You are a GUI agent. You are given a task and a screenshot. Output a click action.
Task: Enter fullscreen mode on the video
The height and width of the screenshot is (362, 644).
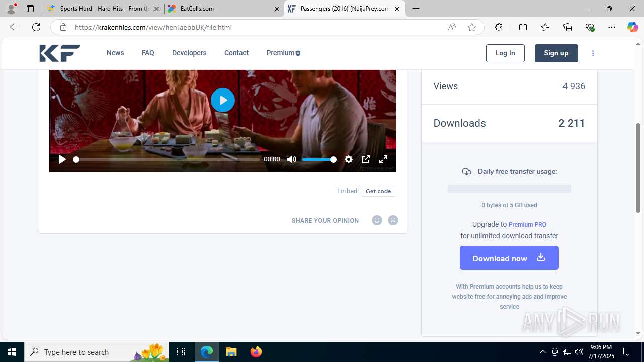pos(383,159)
